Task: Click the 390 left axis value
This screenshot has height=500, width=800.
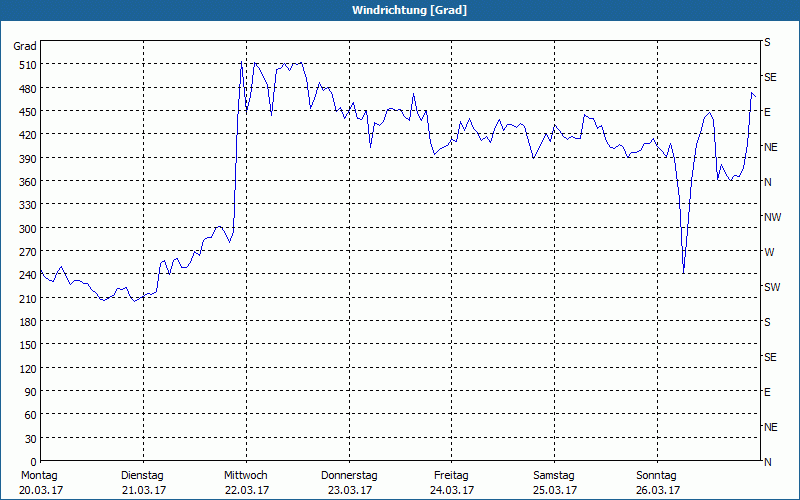Action: pos(29,159)
